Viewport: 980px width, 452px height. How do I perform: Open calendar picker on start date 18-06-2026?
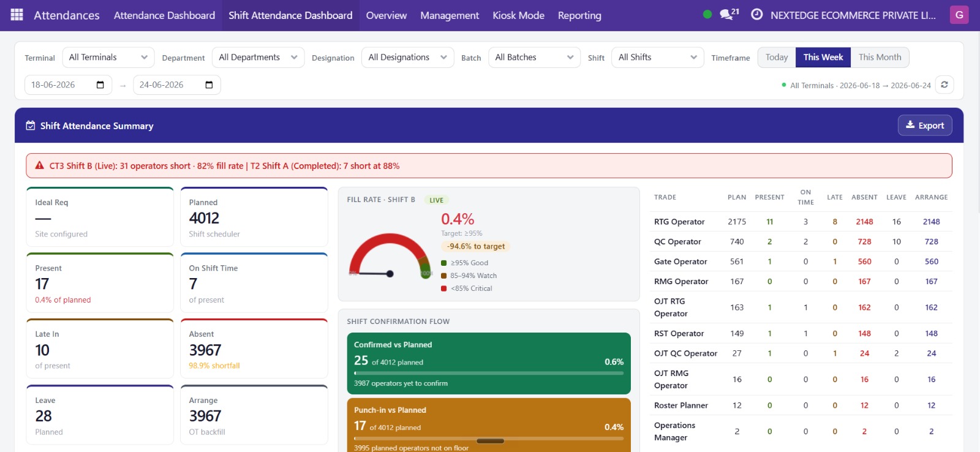tap(100, 85)
